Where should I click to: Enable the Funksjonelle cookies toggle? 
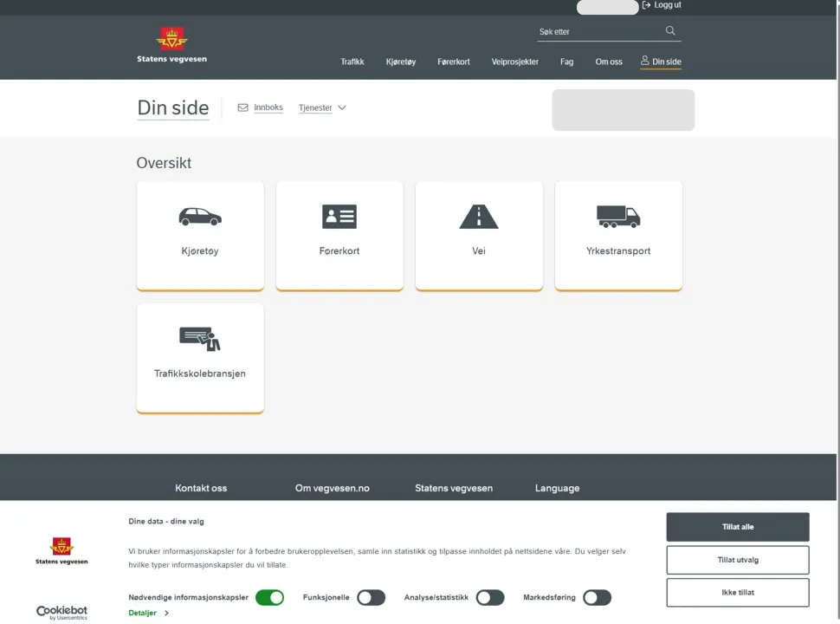(x=371, y=597)
